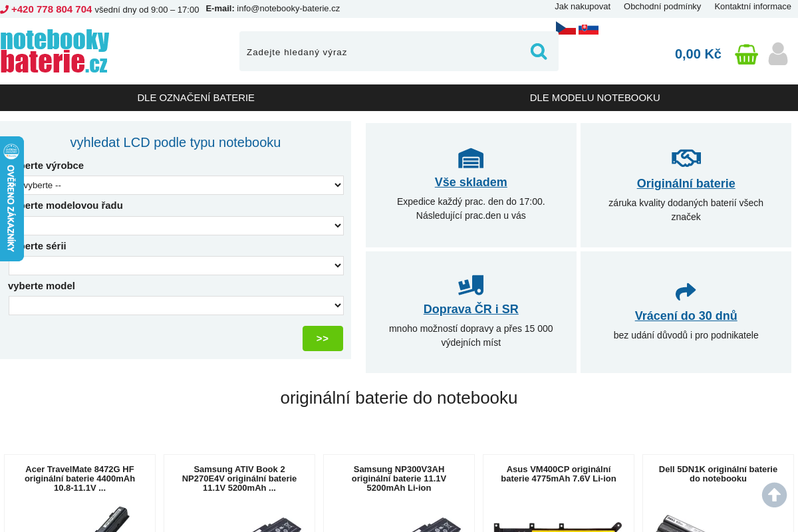Switch language with the Czech flag
This screenshot has height=532, width=798.
point(565,28)
